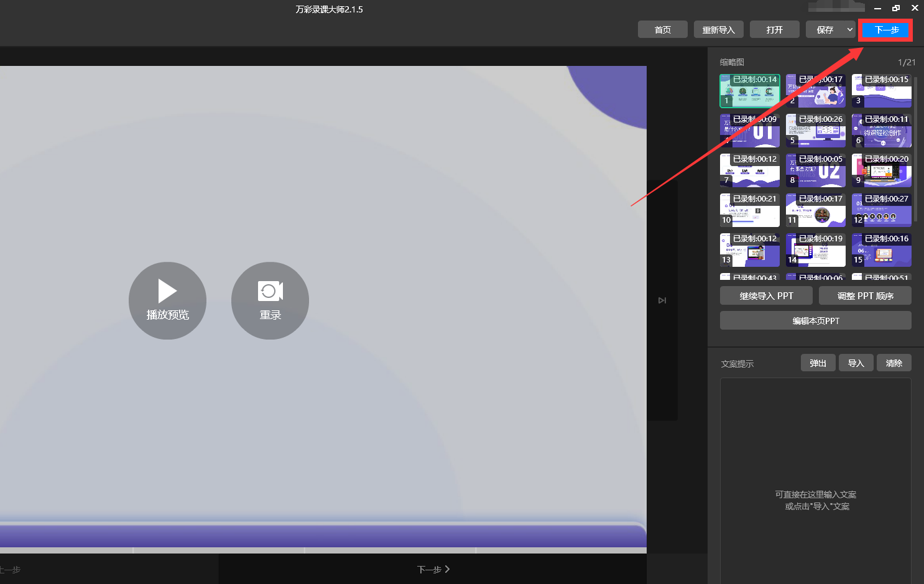Select slide thumbnail 2 recorded 00:17
Image resolution: width=924 pixels, height=584 pixels.
[816, 91]
